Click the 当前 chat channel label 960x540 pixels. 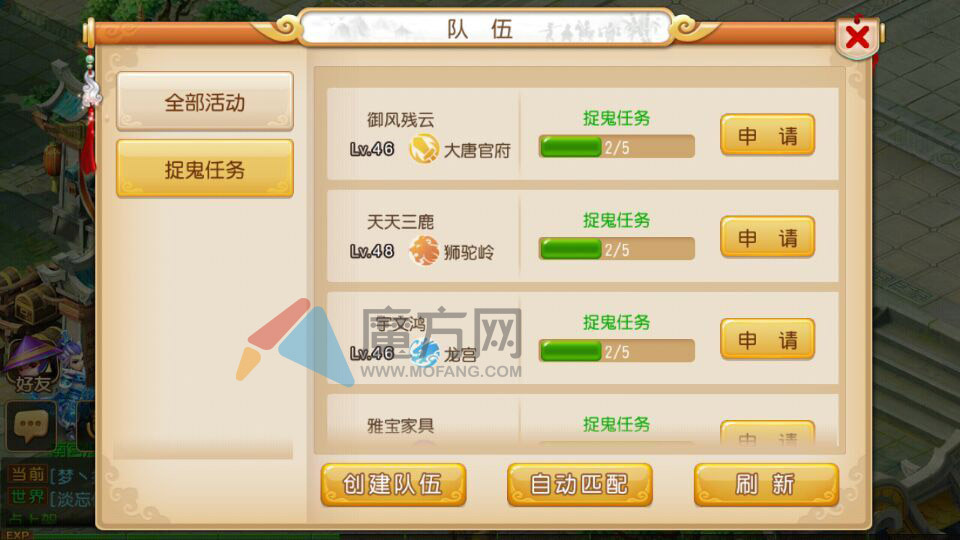[x=28, y=474]
